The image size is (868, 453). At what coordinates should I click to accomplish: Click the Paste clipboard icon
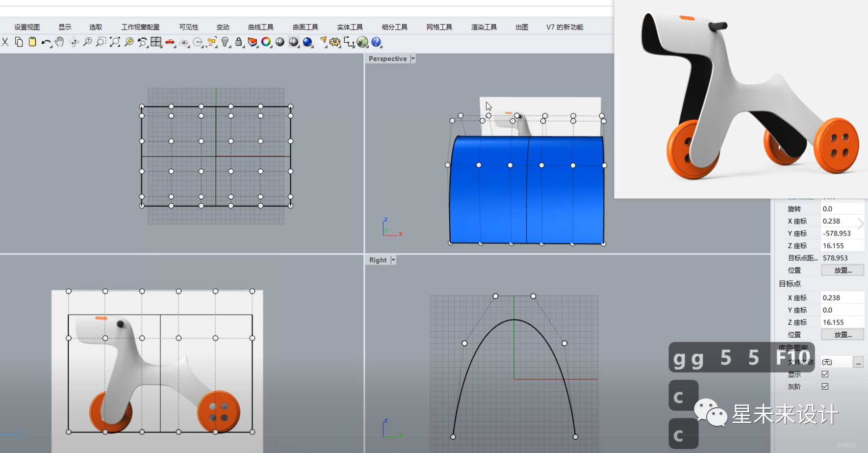coord(32,42)
